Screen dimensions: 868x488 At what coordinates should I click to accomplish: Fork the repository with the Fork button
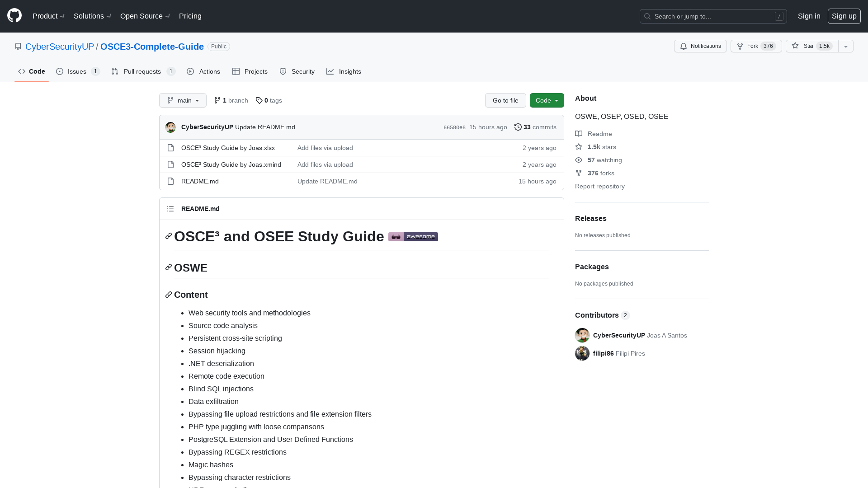coord(756,46)
